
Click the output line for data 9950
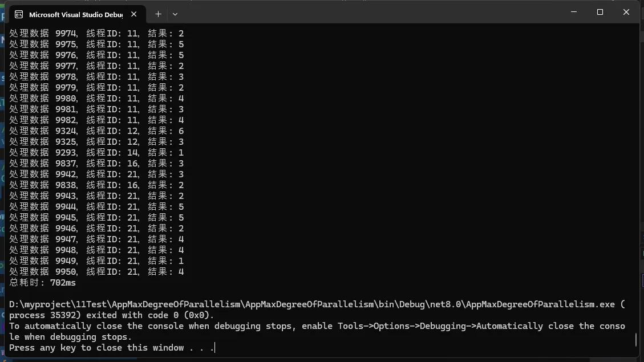(96, 272)
